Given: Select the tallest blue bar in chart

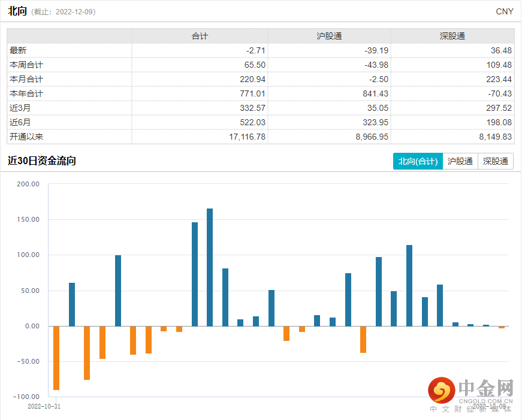Looking at the screenshot, I should pyautogui.click(x=210, y=267).
